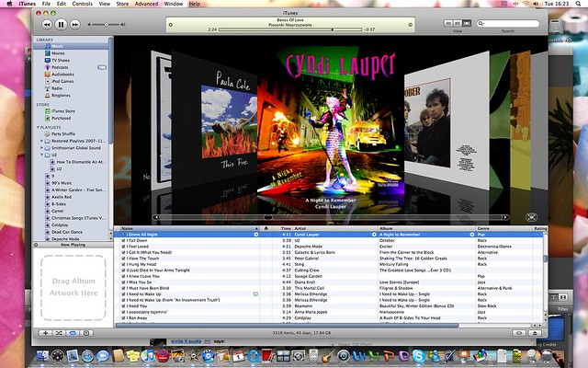Uncheck I Got It (What You Need)
Image resolution: width=588 pixels, height=368 pixels.
(123, 252)
